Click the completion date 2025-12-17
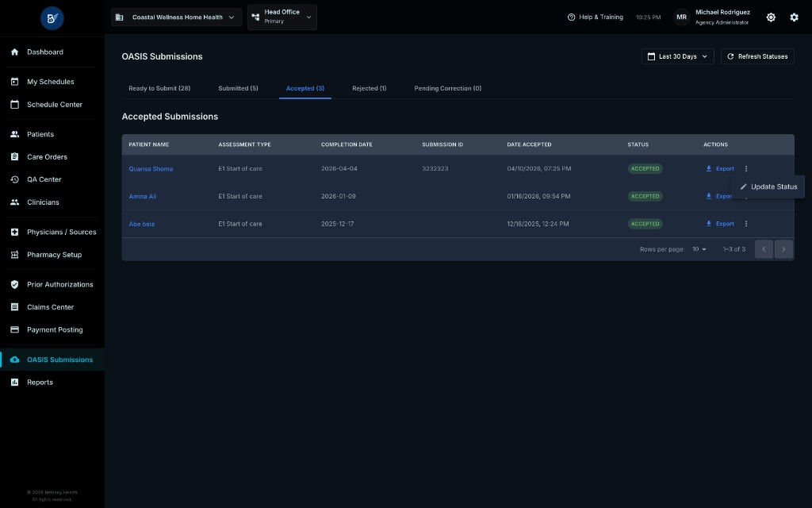Viewport: 812px width, 508px height. click(x=338, y=224)
